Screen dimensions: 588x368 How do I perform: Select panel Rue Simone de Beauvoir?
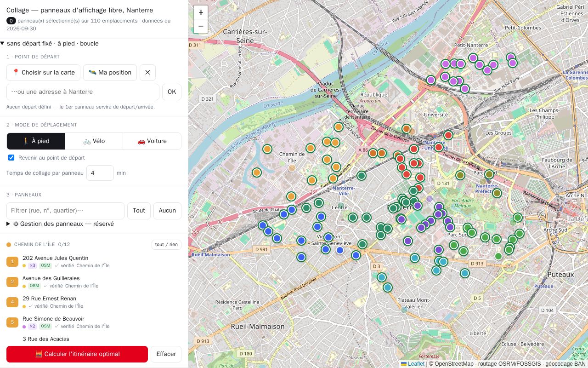point(94,322)
